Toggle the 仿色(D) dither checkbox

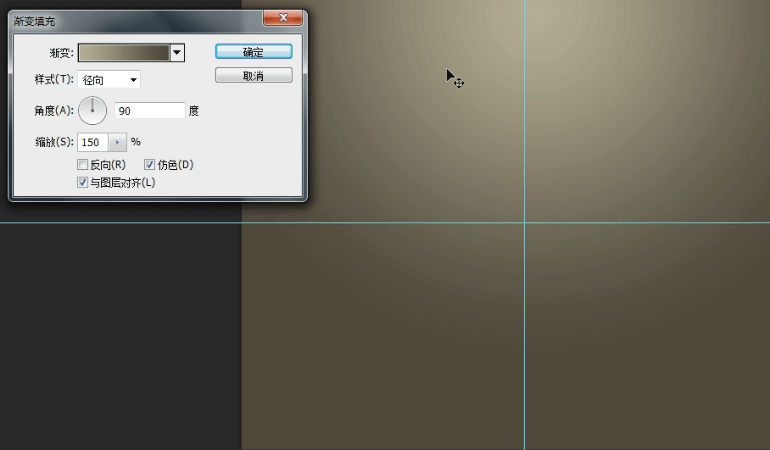click(150, 164)
